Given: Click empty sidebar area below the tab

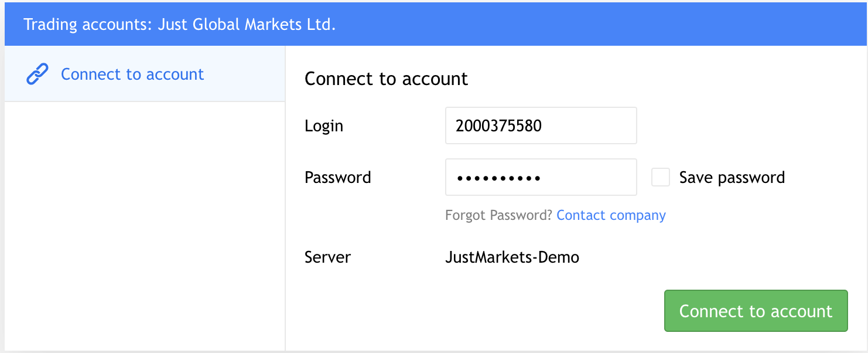Looking at the screenshot, I should [x=145, y=226].
